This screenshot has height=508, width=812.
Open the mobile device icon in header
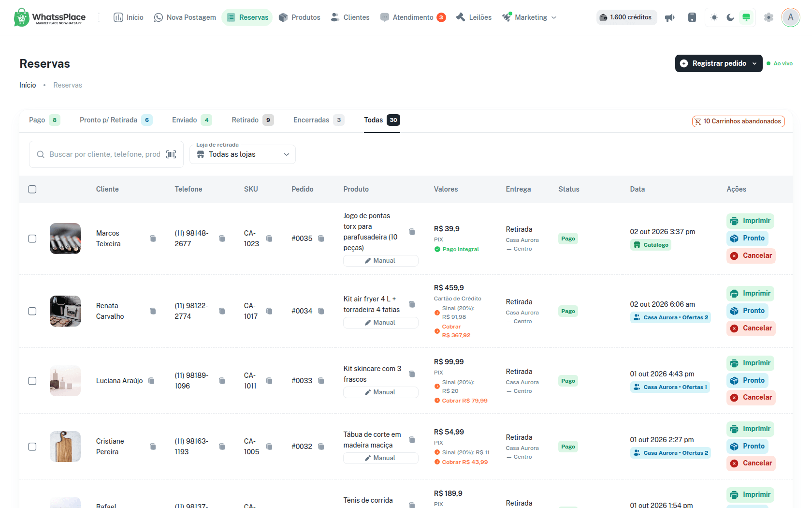click(692, 17)
